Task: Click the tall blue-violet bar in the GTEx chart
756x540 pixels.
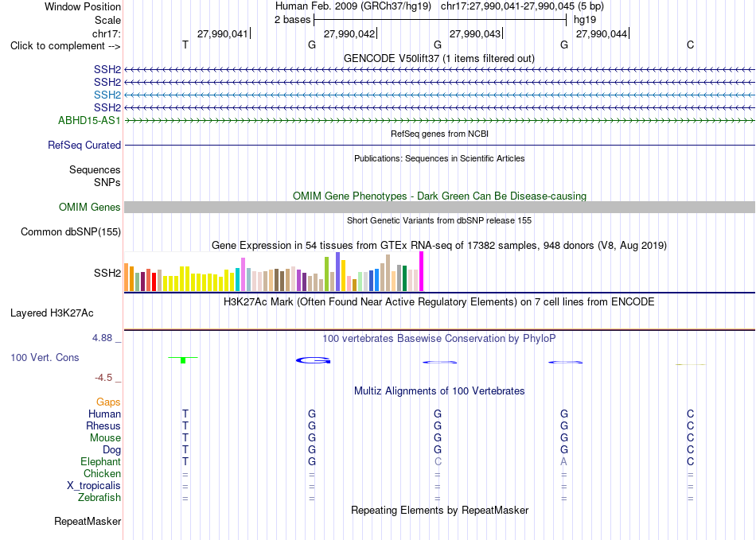Action: tap(338, 272)
